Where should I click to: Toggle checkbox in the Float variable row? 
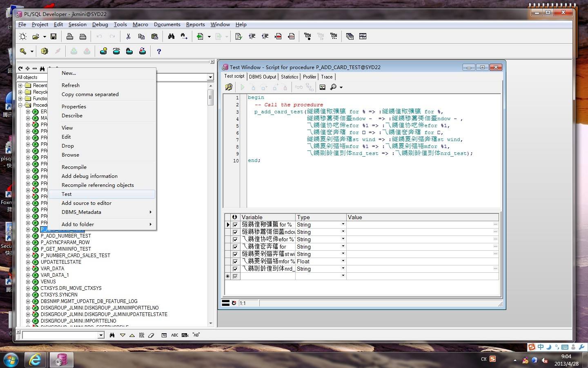235,261
